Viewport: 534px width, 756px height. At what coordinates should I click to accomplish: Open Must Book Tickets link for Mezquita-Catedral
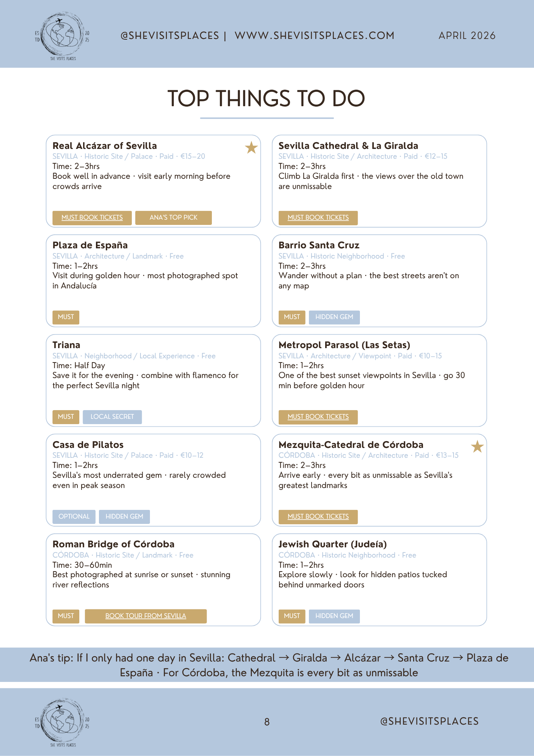(x=318, y=517)
